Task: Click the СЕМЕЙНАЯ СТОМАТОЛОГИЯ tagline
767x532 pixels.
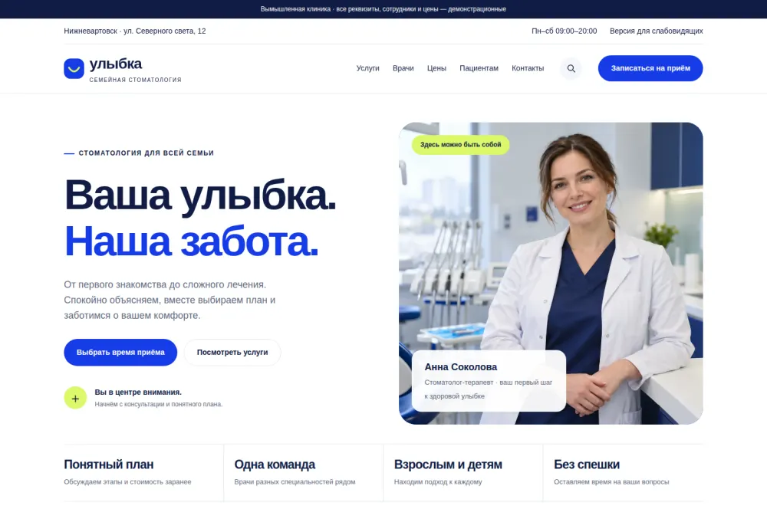Action: [x=135, y=80]
